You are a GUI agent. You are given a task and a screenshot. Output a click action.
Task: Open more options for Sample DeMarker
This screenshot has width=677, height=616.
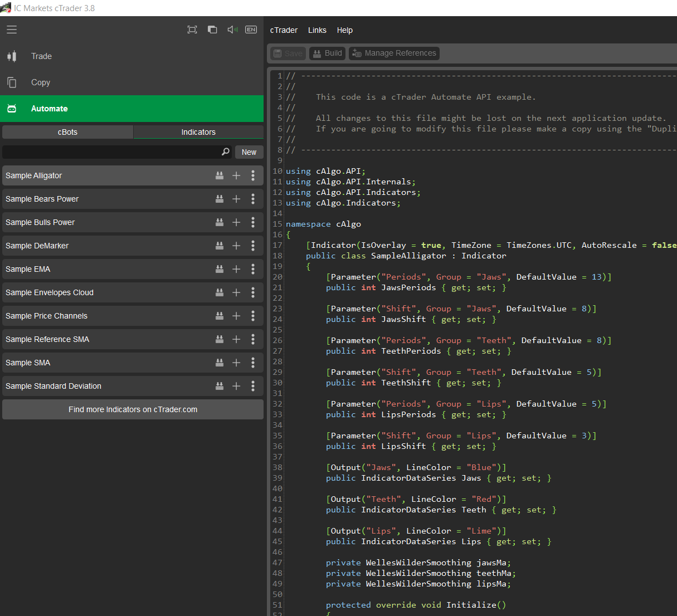pos(253,246)
